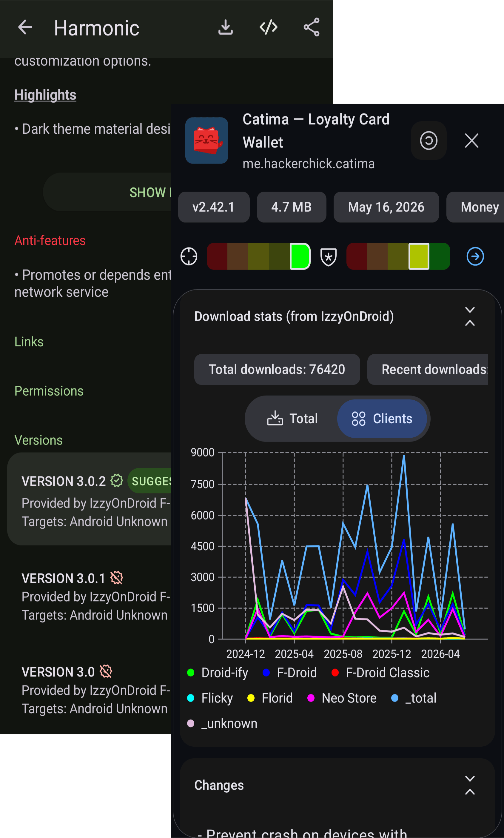Toggle Neo Store series in legend
Screen dimensions: 504x838
[x=342, y=698]
